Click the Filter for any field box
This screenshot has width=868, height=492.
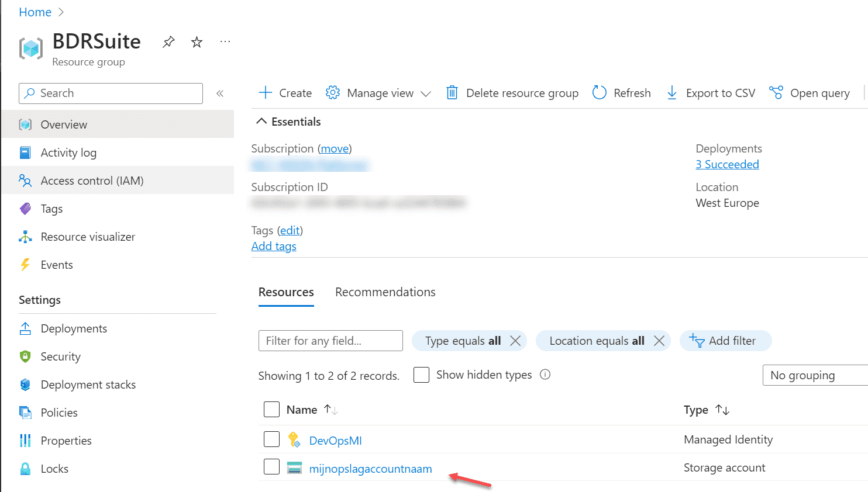[x=330, y=341]
